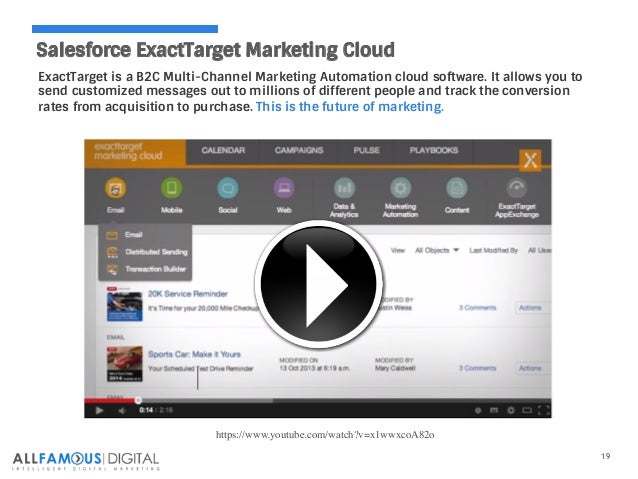Open the YouTube URL below the video
The image size is (638, 479).
point(325,435)
